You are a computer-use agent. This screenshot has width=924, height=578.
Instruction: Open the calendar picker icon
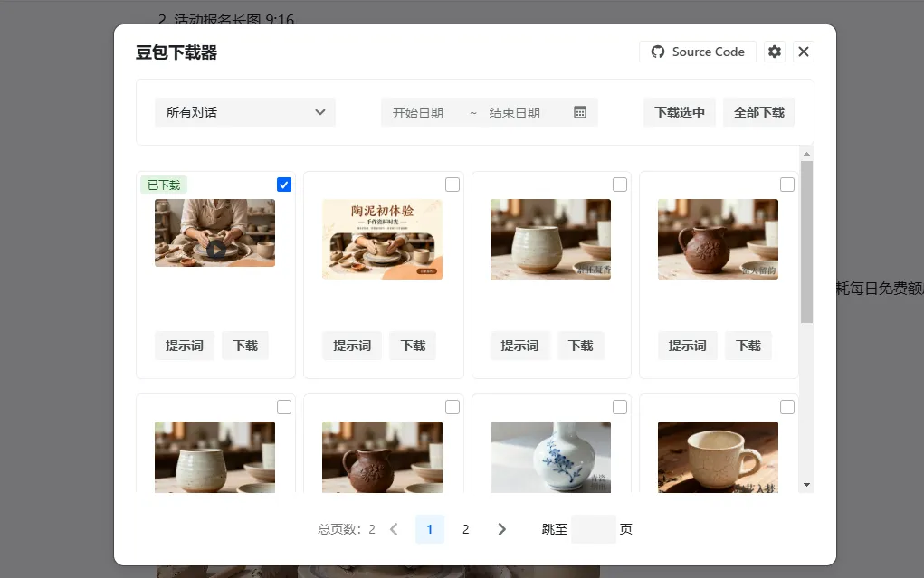pos(580,112)
